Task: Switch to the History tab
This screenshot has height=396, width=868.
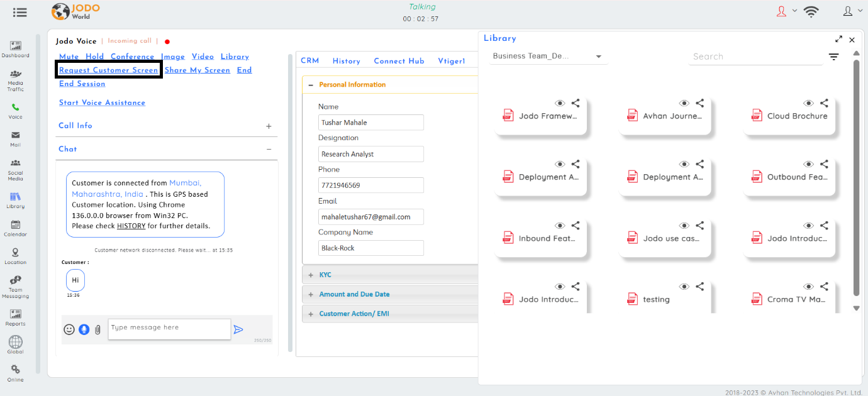Action: (347, 61)
